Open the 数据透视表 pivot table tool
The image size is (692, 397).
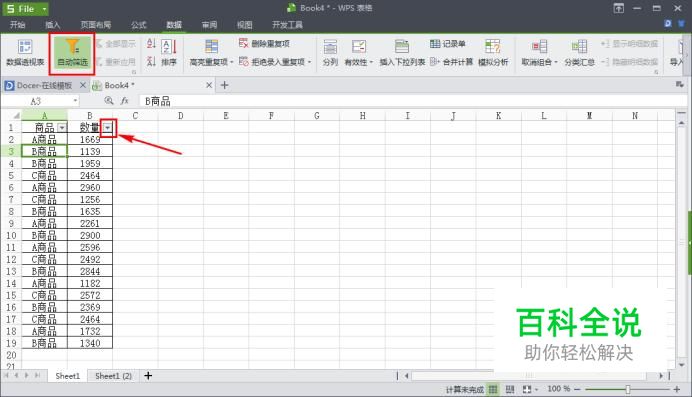[x=25, y=53]
